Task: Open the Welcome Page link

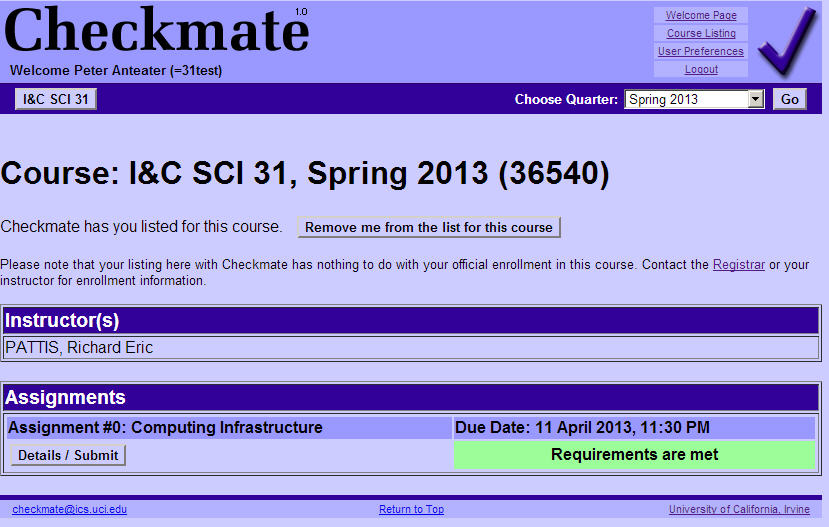Action: (x=700, y=15)
